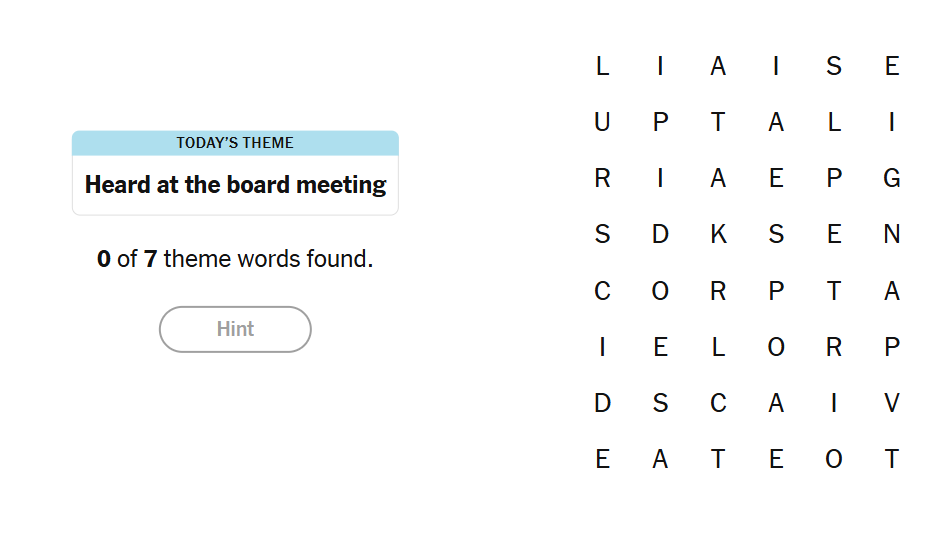Image resolution: width=948 pixels, height=537 pixels.
Task: Select the O in the EATEOT row
Action: point(834,459)
